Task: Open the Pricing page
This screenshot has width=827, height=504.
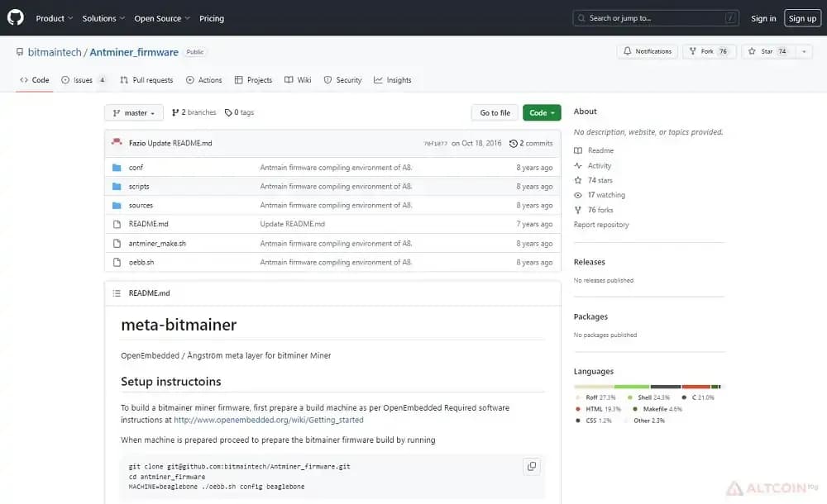Action: pyautogui.click(x=212, y=18)
